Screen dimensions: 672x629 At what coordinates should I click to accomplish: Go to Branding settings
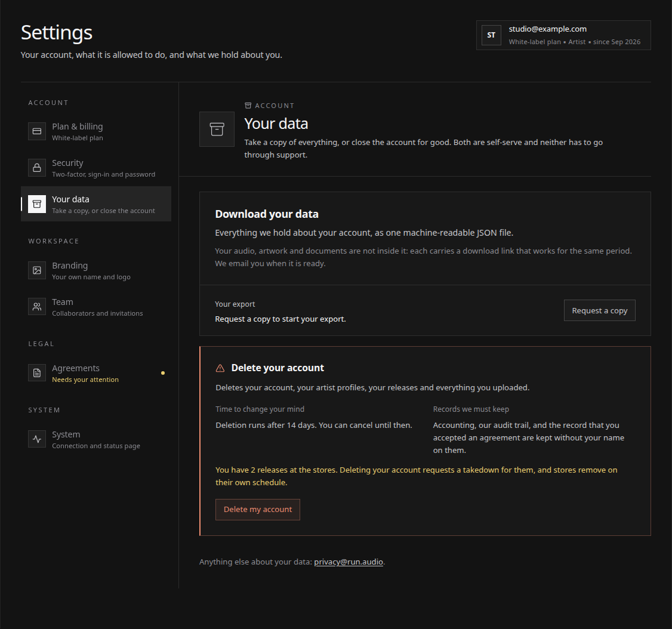(x=96, y=270)
